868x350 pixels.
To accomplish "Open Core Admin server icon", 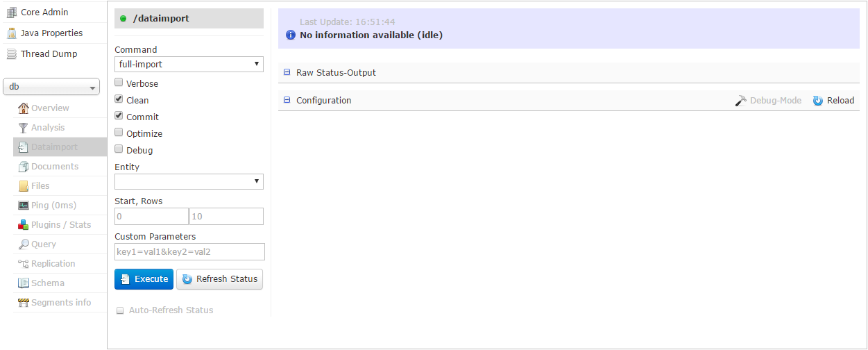I will [11, 12].
